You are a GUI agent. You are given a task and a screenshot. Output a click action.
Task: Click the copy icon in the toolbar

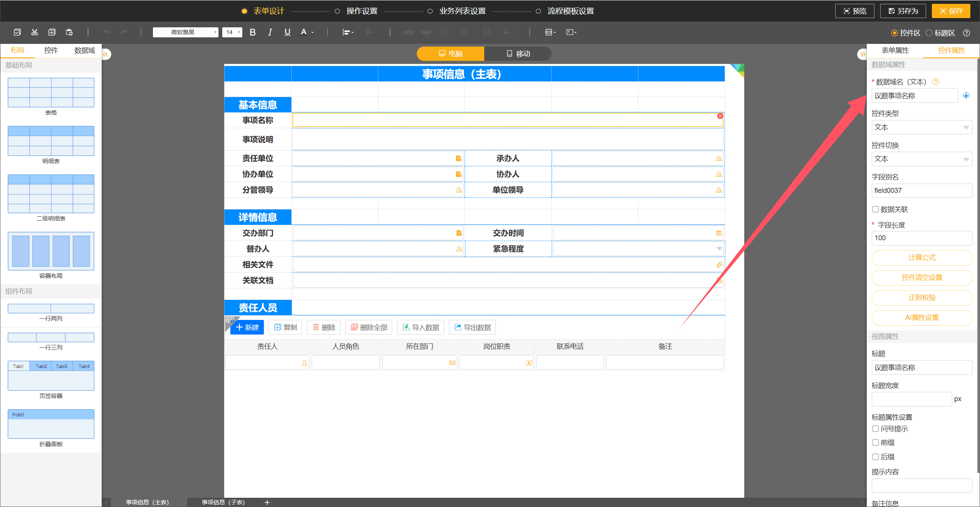click(x=52, y=32)
